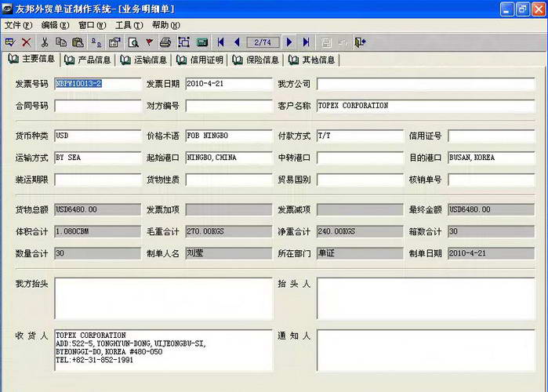The image size is (548, 392).
Task: Click the clipboard paste icon
Action: pyautogui.click(x=78, y=42)
